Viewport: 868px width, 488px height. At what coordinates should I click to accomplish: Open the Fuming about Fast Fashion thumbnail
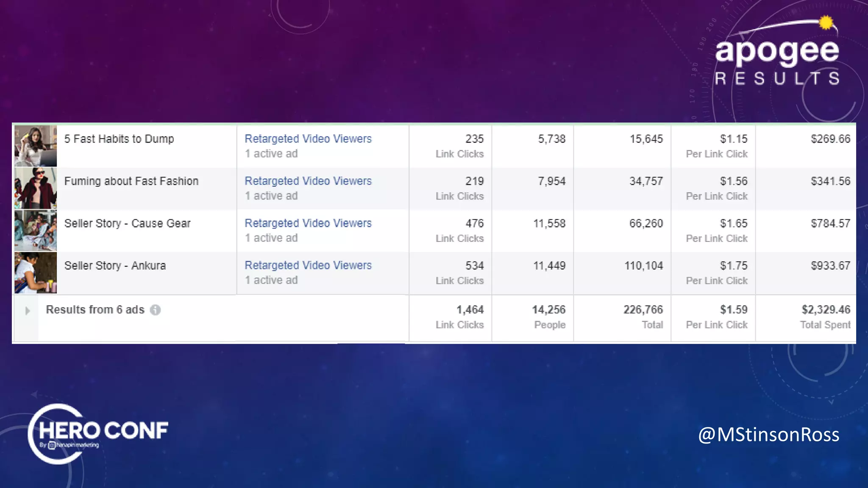[x=36, y=188]
